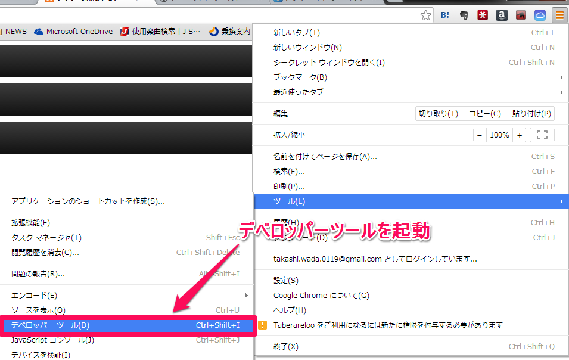Open the LastPass red asterisk extension
This screenshot has width=569, height=360.
483,15
